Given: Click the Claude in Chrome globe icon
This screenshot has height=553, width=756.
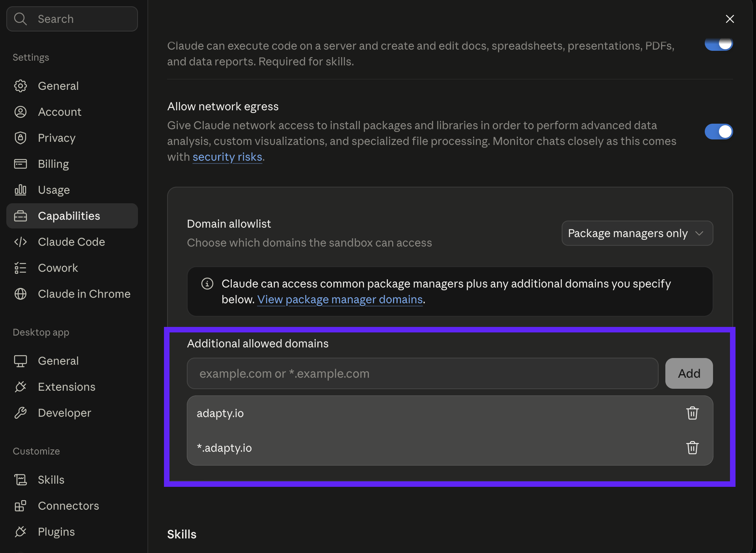Looking at the screenshot, I should point(20,294).
